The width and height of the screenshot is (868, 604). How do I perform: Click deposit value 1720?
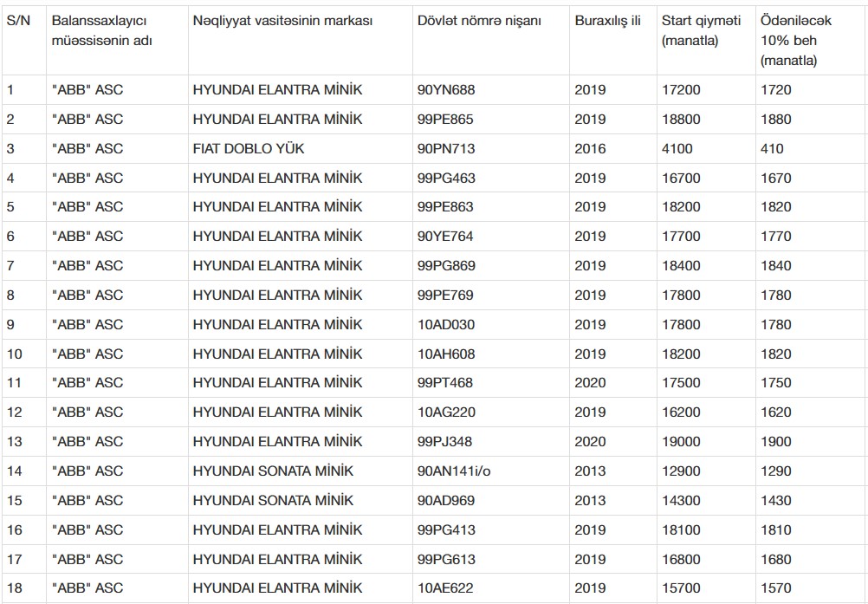click(775, 89)
